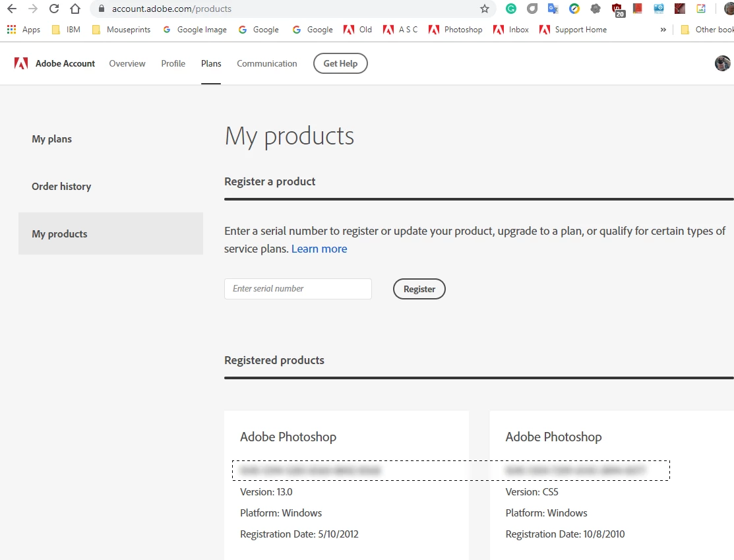Open the profile avatar menu

(x=723, y=63)
